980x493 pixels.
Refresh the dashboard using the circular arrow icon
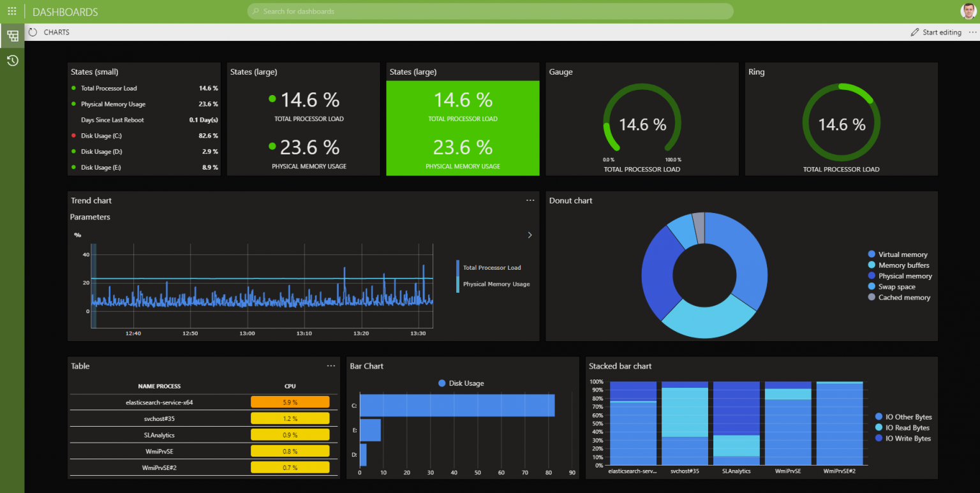tap(31, 32)
